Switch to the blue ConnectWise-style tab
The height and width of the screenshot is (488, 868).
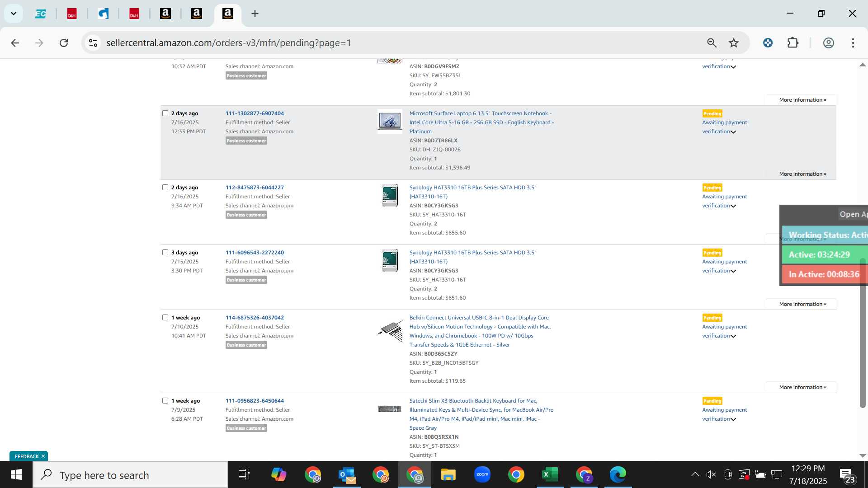click(104, 14)
